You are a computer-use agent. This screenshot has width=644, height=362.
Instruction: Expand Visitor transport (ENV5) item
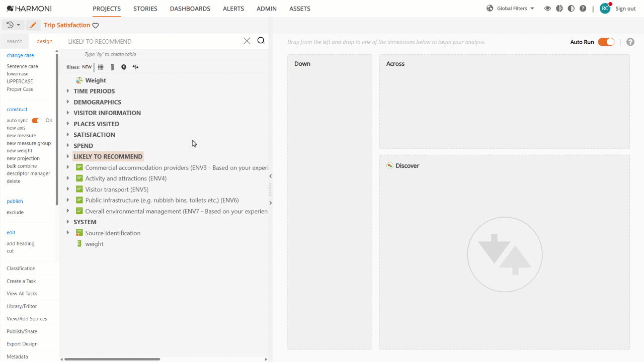coord(68,190)
